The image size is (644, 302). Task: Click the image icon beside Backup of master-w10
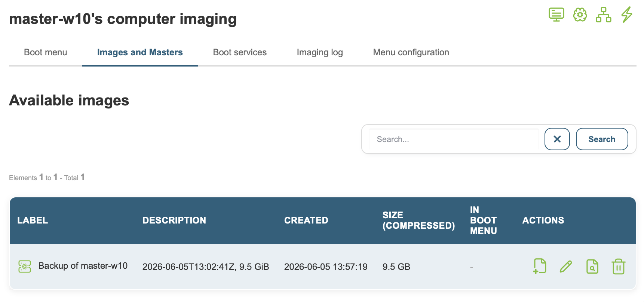[25, 266]
